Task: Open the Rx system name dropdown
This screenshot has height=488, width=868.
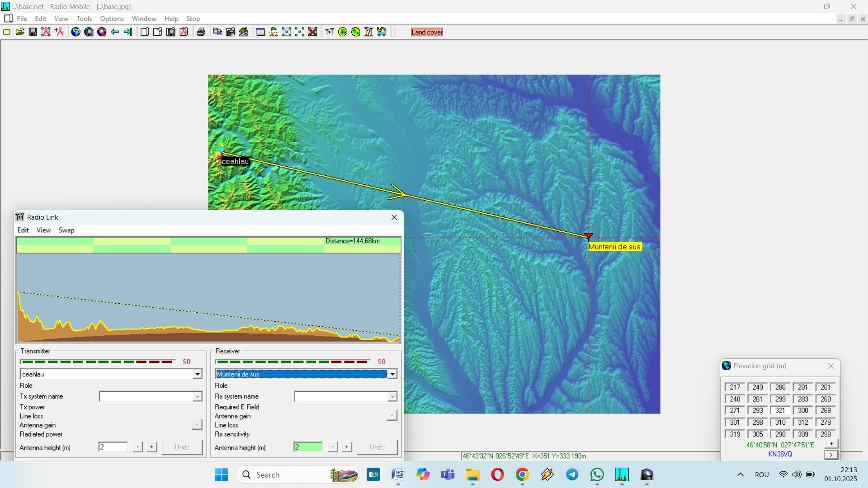Action: point(392,397)
